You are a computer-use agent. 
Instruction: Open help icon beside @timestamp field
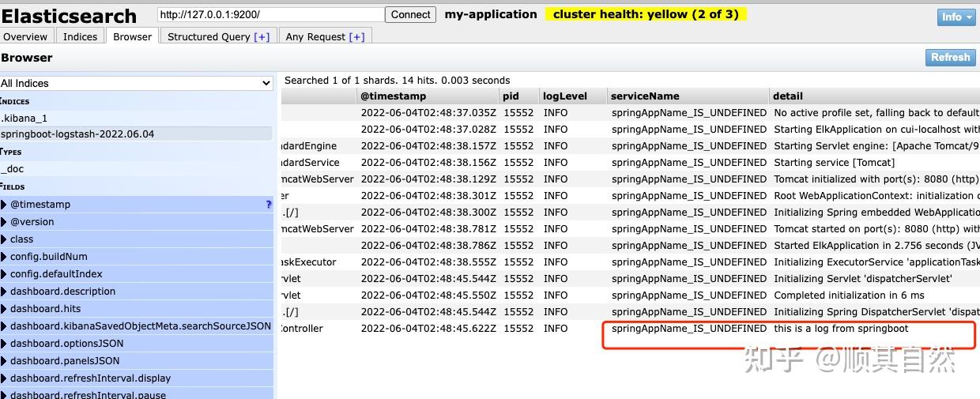269,205
